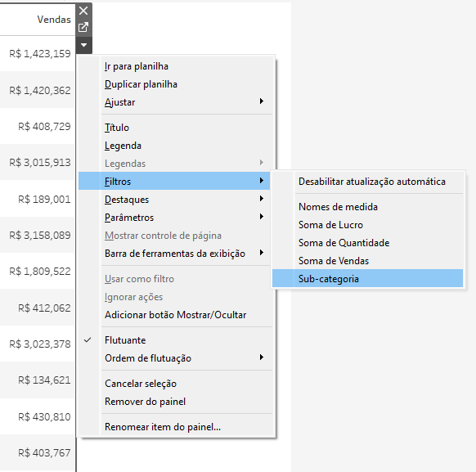
Task: Click the X remove-from-dashboard icon
Action: tap(83, 11)
